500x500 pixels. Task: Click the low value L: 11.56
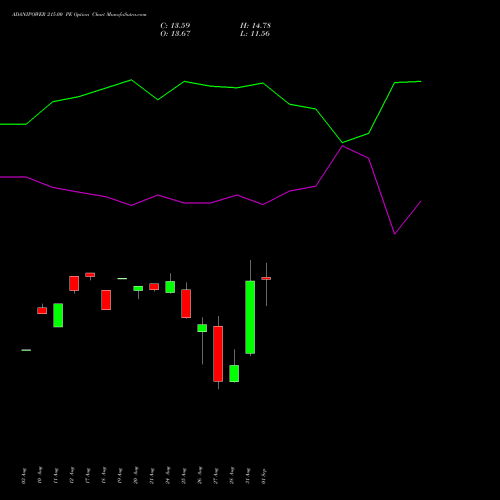tap(255, 34)
